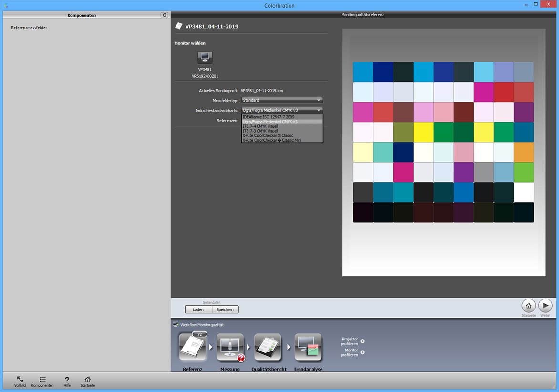Open the Qualitätsbericht workflow icon
The height and width of the screenshot is (392, 559).
pos(268,348)
